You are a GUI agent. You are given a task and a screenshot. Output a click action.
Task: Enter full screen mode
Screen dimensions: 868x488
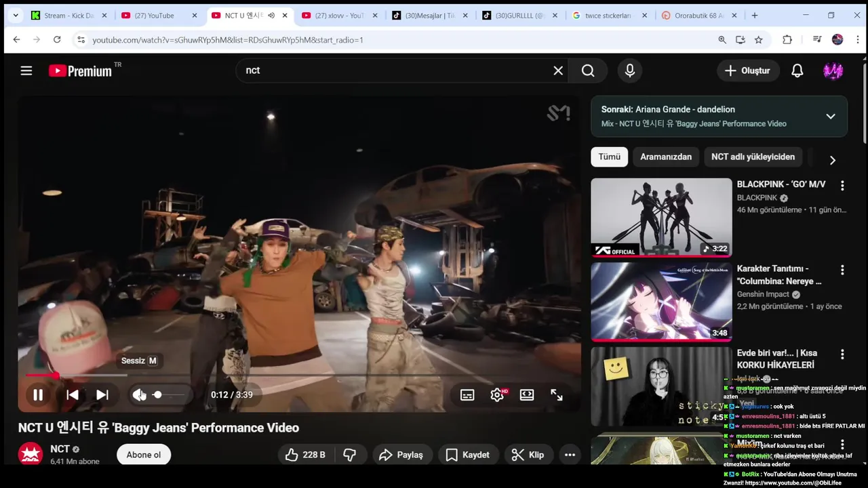(557, 394)
